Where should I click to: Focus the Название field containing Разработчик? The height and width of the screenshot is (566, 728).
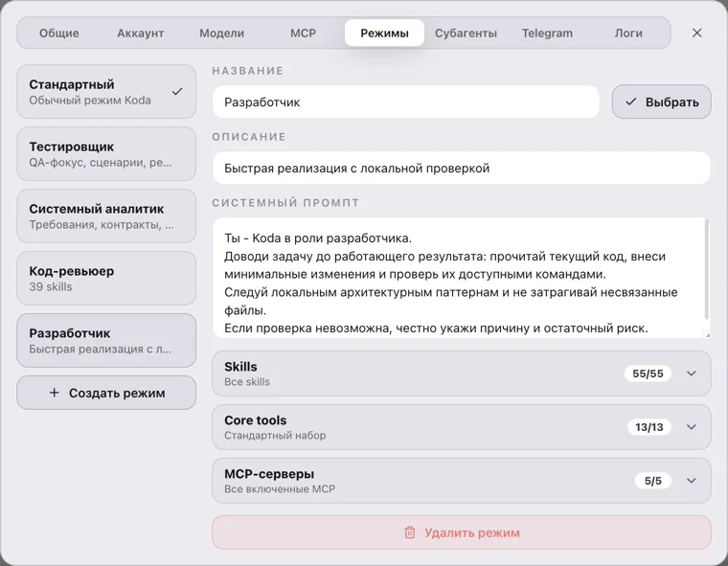coord(406,102)
